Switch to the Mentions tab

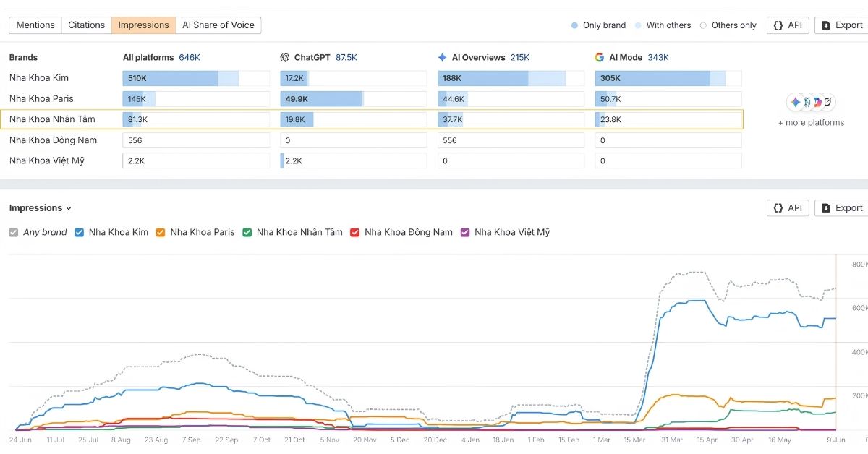[x=35, y=25]
